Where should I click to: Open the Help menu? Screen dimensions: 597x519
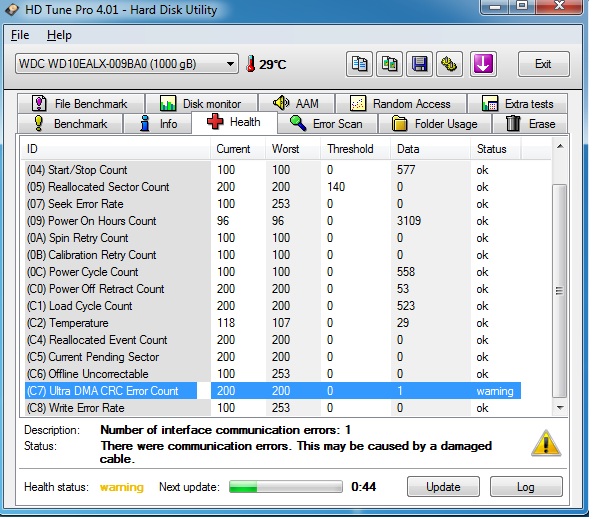(59, 35)
